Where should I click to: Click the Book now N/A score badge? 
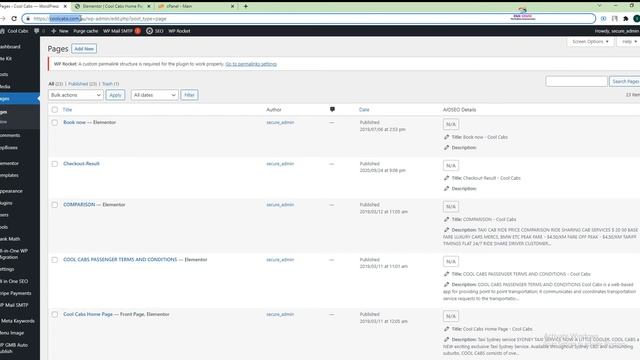click(x=451, y=124)
